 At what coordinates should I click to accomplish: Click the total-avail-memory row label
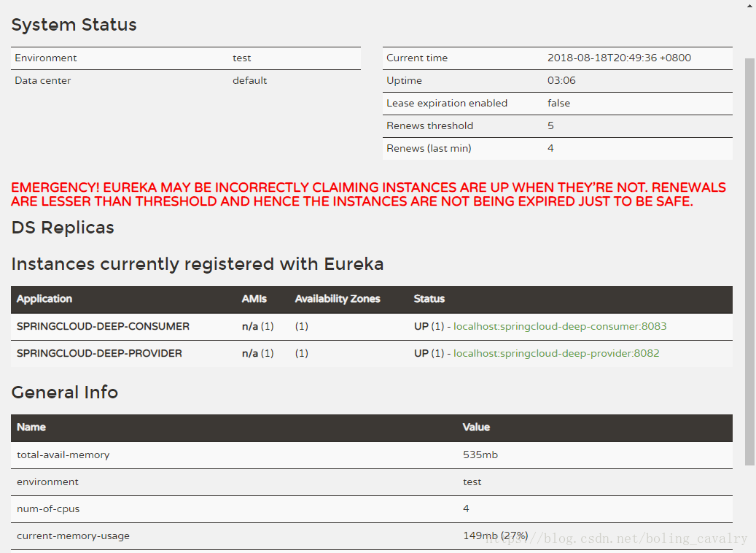pyautogui.click(x=63, y=455)
